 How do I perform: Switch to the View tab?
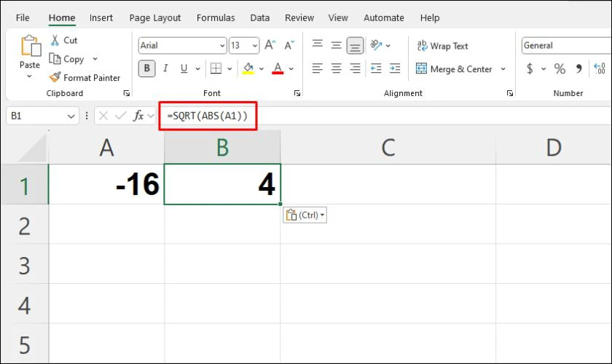click(x=338, y=17)
